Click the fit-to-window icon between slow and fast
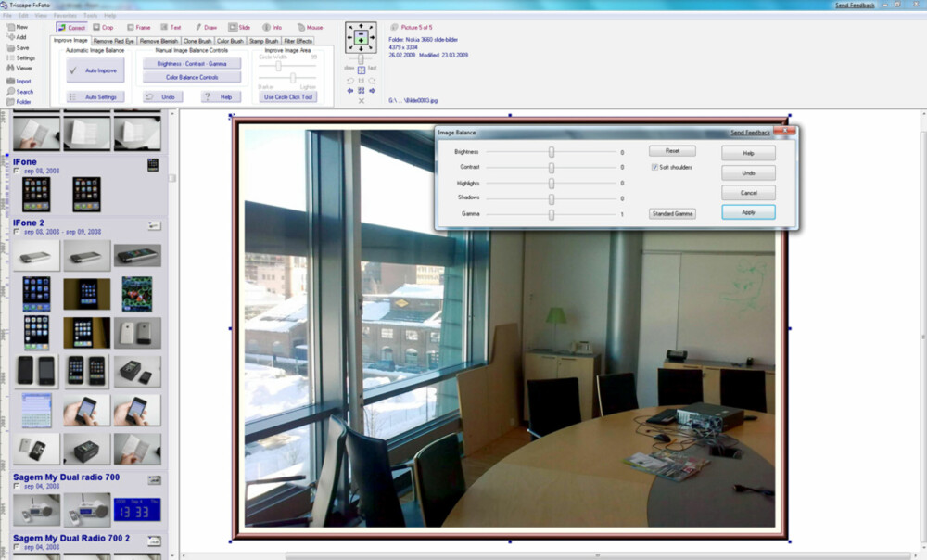The width and height of the screenshot is (927, 560). pyautogui.click(x=362, y=70)
